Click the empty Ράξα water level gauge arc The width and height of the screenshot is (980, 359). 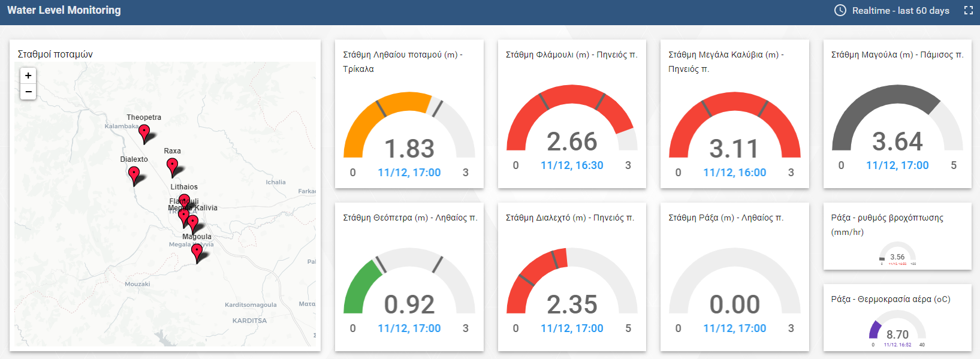[x=735, y=258]
